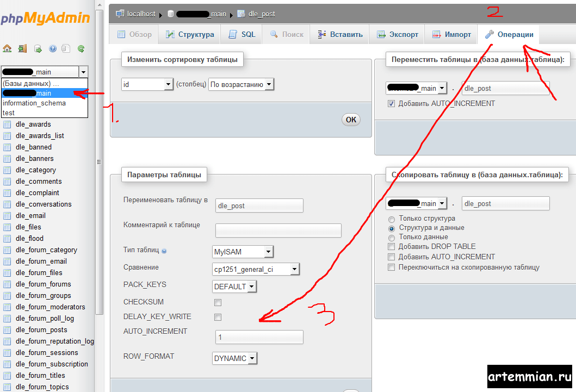Click the table icon beside dle_awards
This screenshot has height=392, width=576.
[7, 125]
